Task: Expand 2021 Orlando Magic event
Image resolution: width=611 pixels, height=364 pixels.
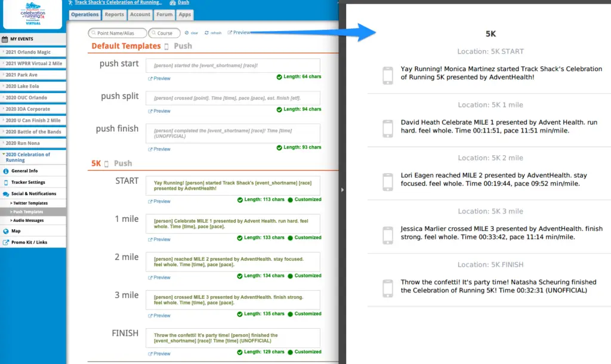Action: click(33, 52)
